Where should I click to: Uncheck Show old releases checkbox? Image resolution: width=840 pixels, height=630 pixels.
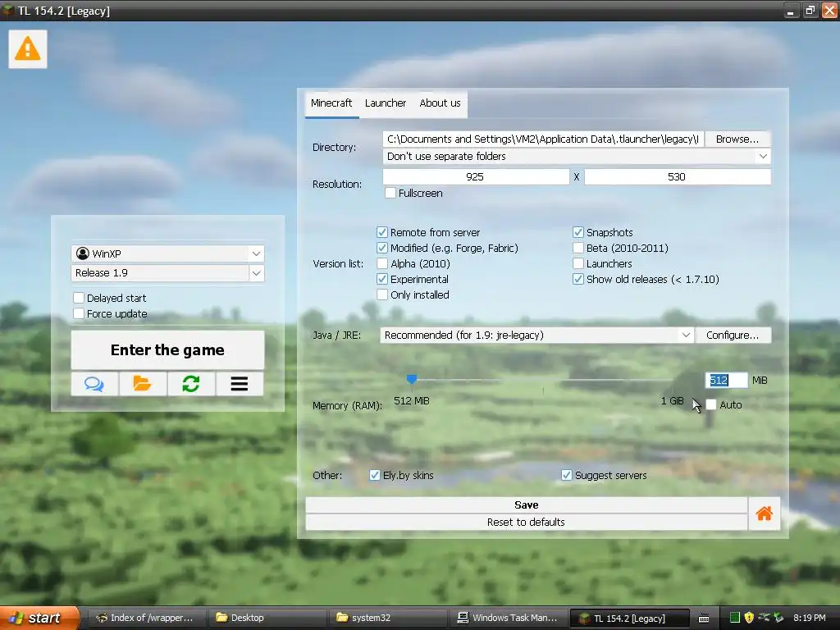(578, 279)
